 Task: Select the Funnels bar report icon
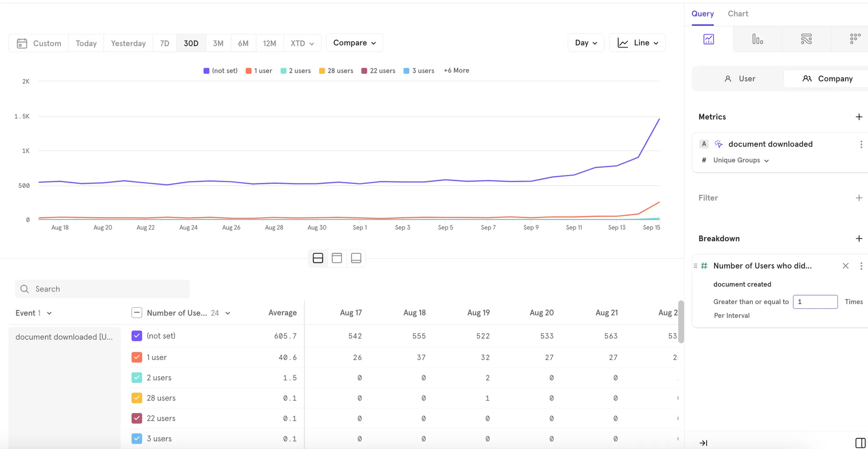coord(757,39)
